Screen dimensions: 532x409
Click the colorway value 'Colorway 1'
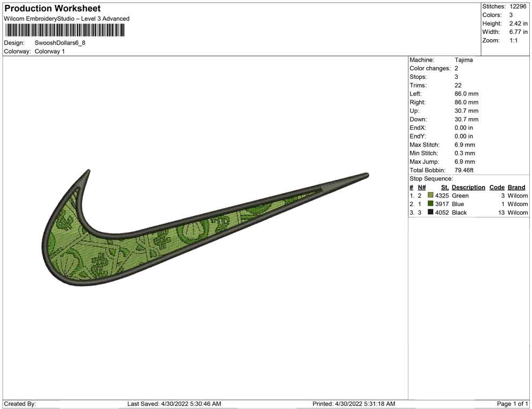tap(49, 52)
